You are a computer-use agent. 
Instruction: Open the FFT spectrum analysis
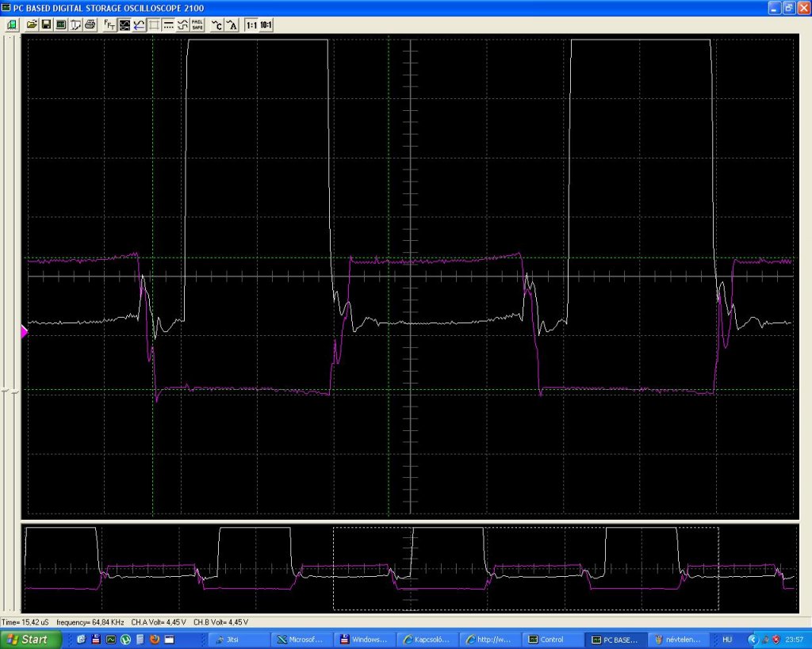109,25
